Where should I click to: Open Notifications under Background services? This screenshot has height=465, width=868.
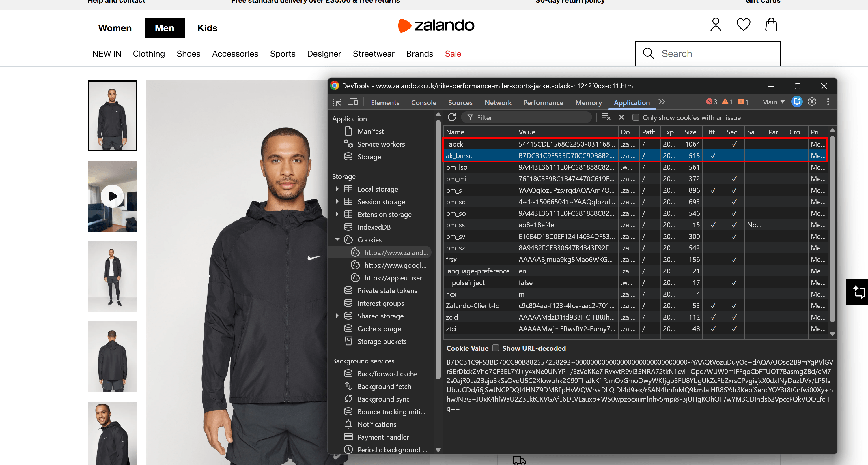tap(376, 425)
